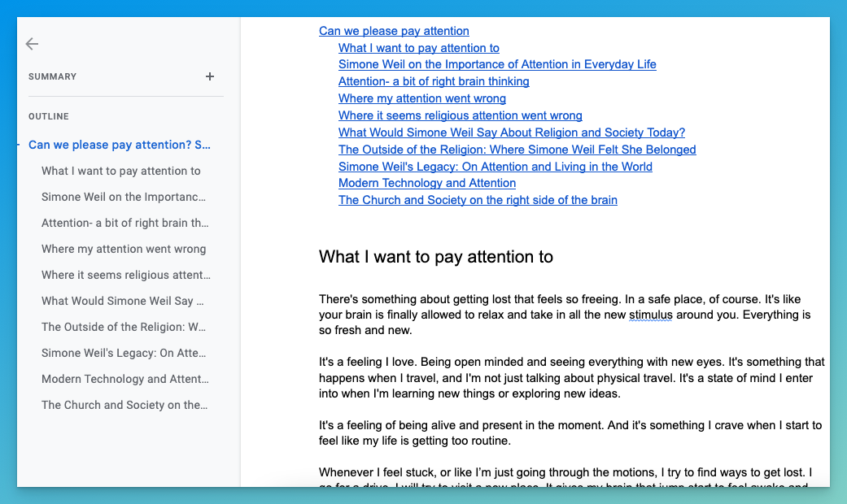This screenshot has height=504, width=847.
Task: Click the back arrow to close outline
Action: click(x=32, y=44)
